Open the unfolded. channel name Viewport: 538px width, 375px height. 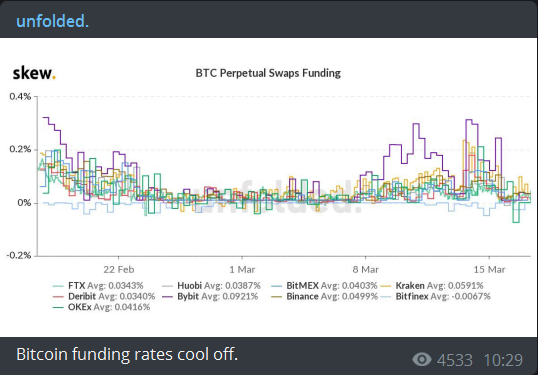[x=52, y=21]
